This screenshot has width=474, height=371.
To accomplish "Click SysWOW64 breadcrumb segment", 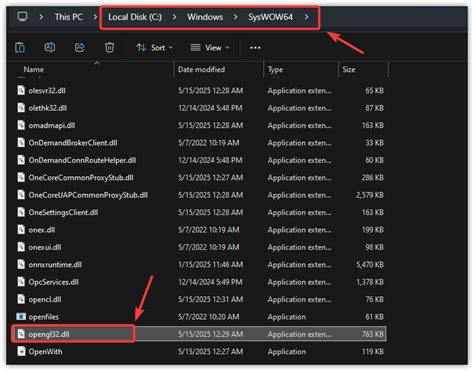I will [270, 17].
